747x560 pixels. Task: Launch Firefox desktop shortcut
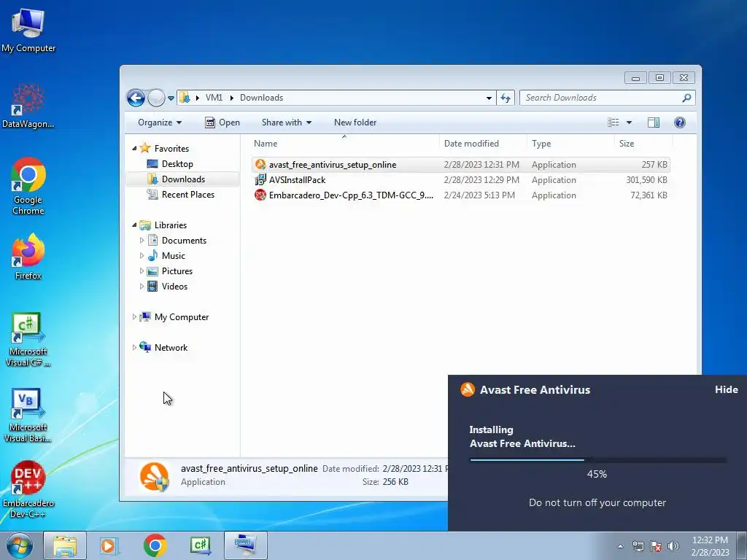(x=28, y=256)
